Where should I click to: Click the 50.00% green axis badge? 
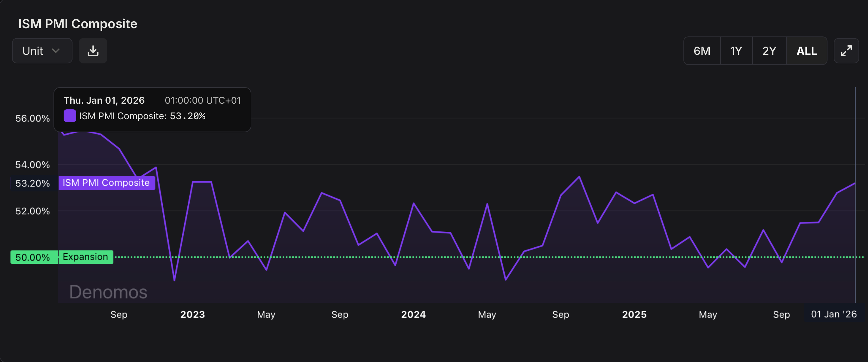pos(33,257)
